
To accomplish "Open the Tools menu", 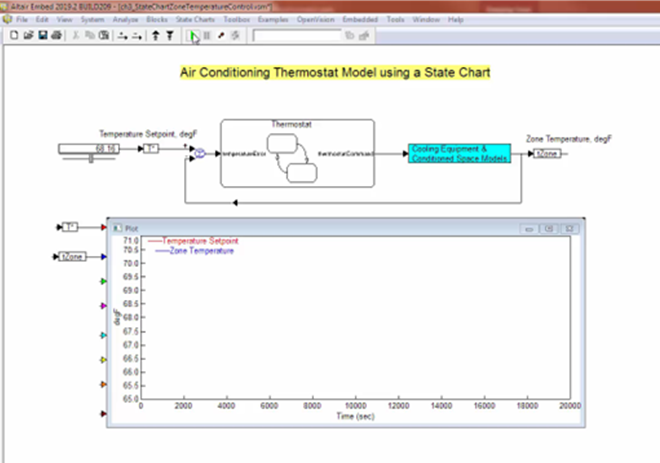I will pos(395,19).
